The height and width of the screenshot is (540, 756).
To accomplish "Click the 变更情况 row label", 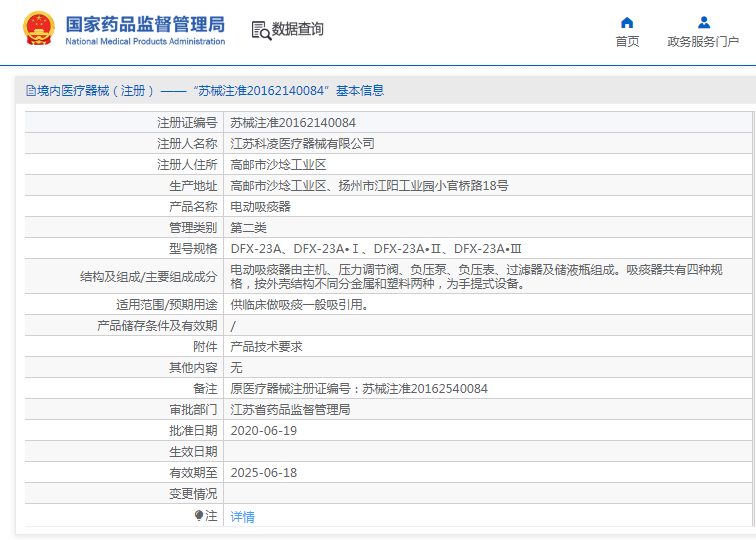I will click(x=193, y=494).
